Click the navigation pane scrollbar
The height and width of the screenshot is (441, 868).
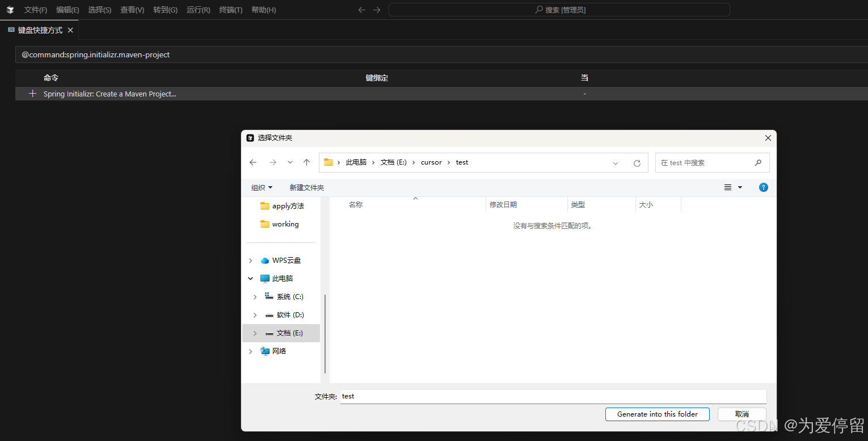(325, 334)
